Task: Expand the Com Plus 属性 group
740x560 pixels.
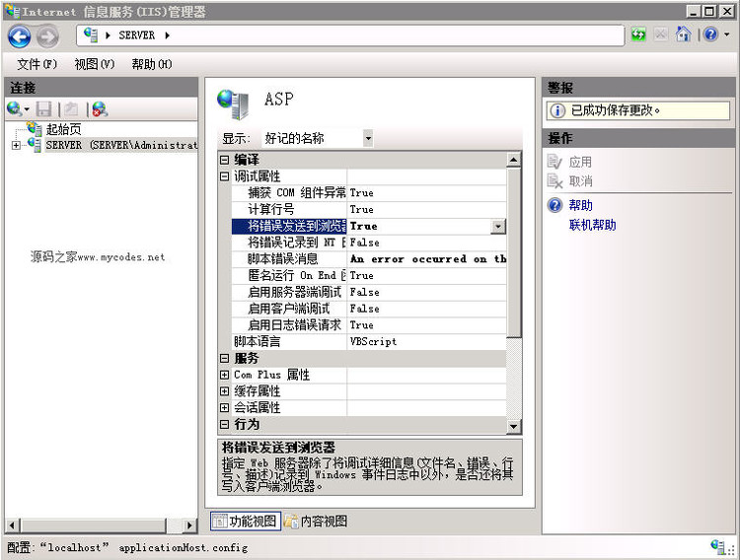Action: point(225,375)
